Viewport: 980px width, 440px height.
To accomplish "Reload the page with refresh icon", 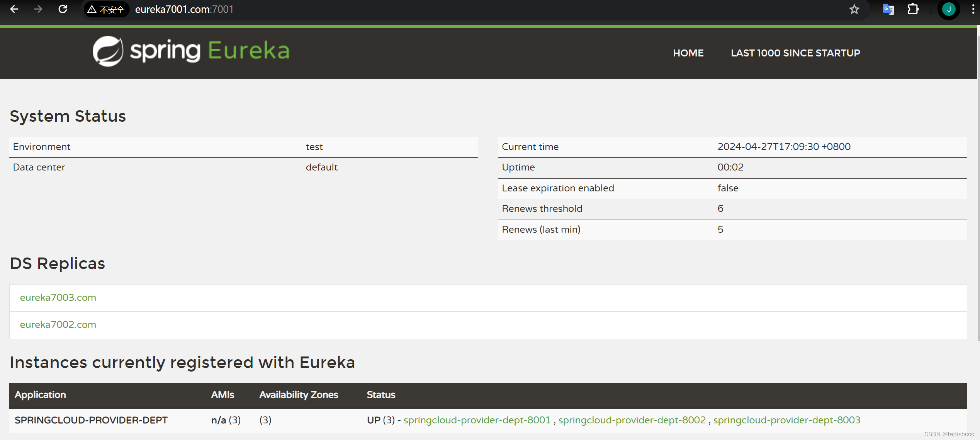I will pos(63,9).
